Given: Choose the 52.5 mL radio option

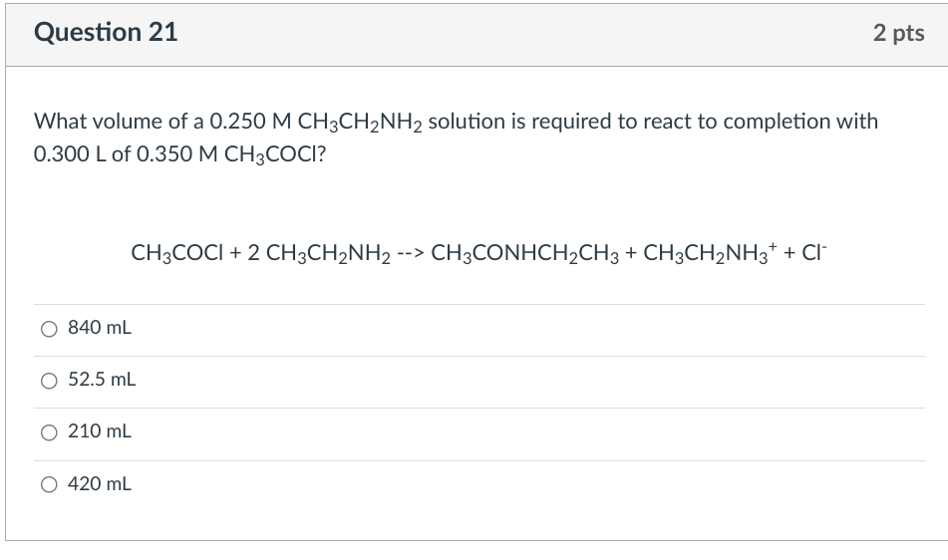Looking at the screenshot, I should pyautogui.click(x=49, y=381).
